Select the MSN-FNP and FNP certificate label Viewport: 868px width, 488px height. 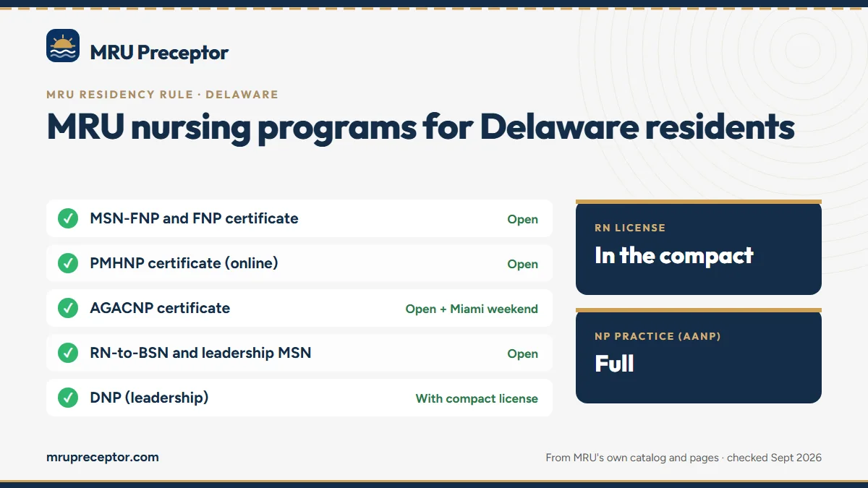pos(194,218)
